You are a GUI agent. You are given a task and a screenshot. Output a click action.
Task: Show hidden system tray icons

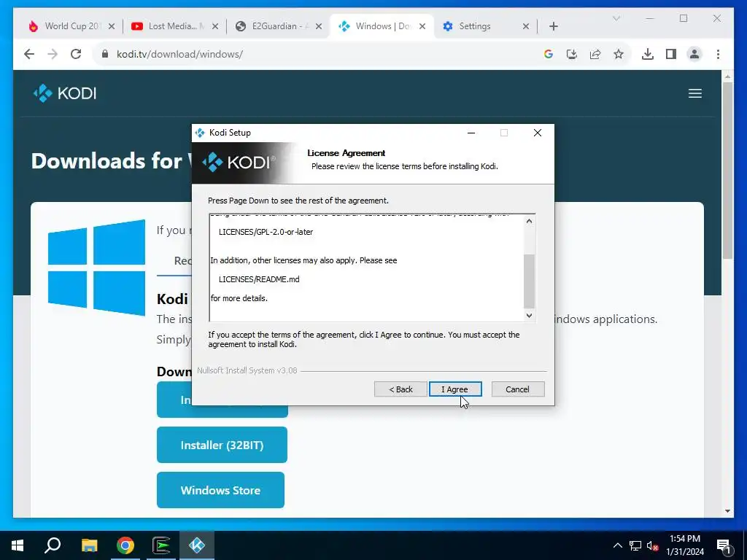point(617,545)
